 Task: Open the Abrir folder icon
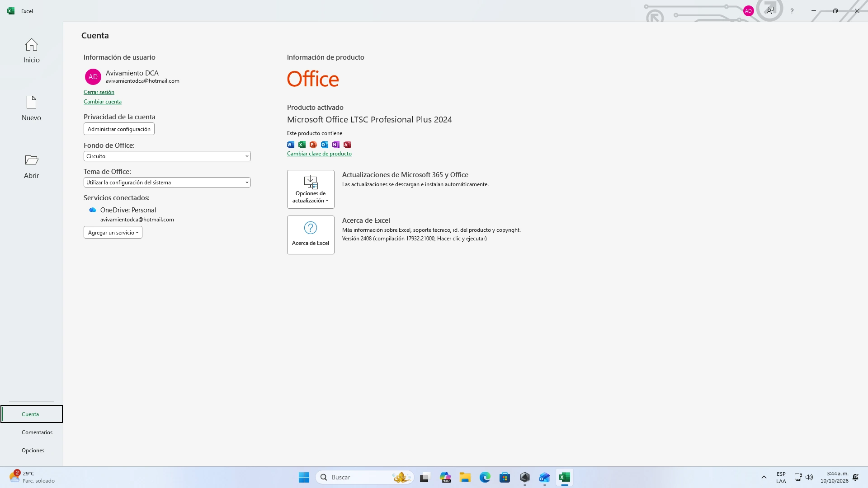(x=31, y=160)
